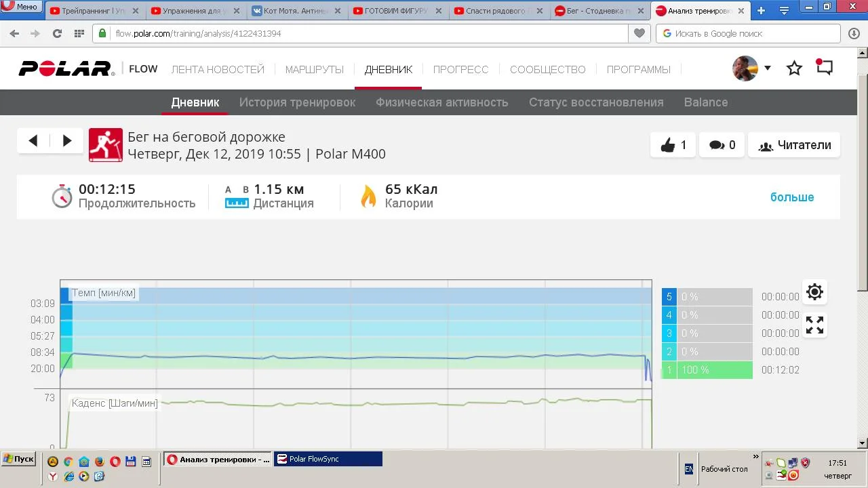Screen dimensions: 868x488
Task: Close the ГОТОВИМ ФИГУРУ browser tab
Action: pyautogui.click(x=439, y=11)
